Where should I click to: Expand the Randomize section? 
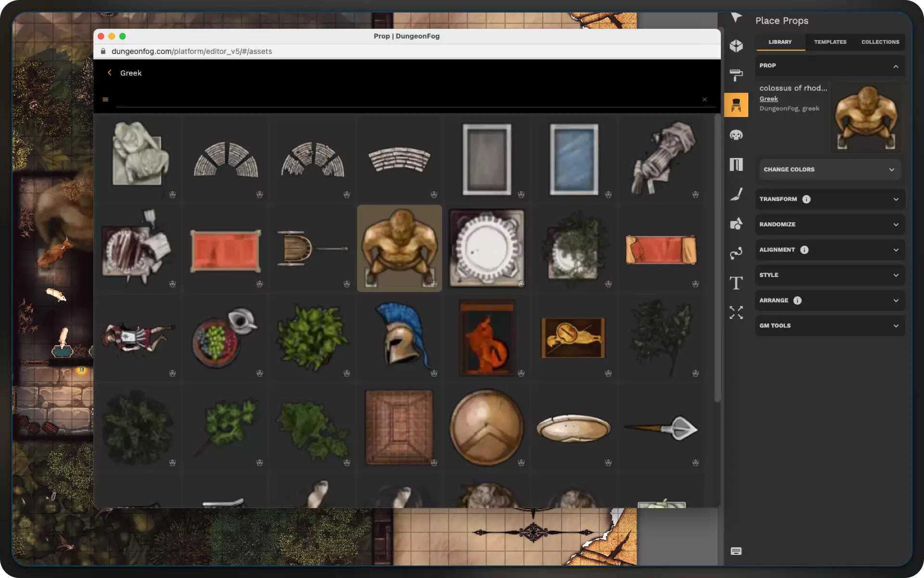point(830,224)
